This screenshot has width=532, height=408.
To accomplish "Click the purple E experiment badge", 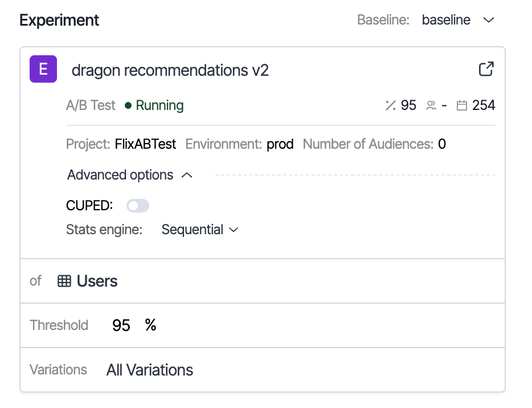I will 43,70.
